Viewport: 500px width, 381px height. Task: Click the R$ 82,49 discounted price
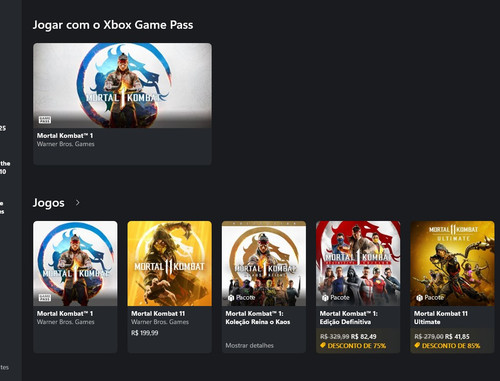[364, 337]
